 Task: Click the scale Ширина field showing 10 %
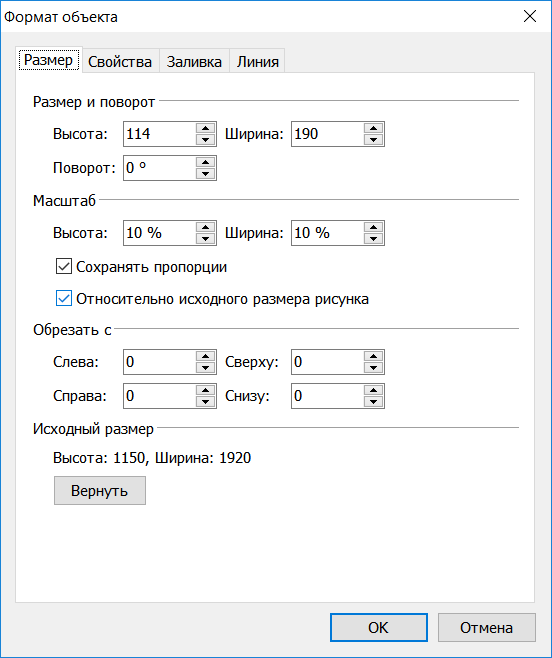(x=327, y=233)
